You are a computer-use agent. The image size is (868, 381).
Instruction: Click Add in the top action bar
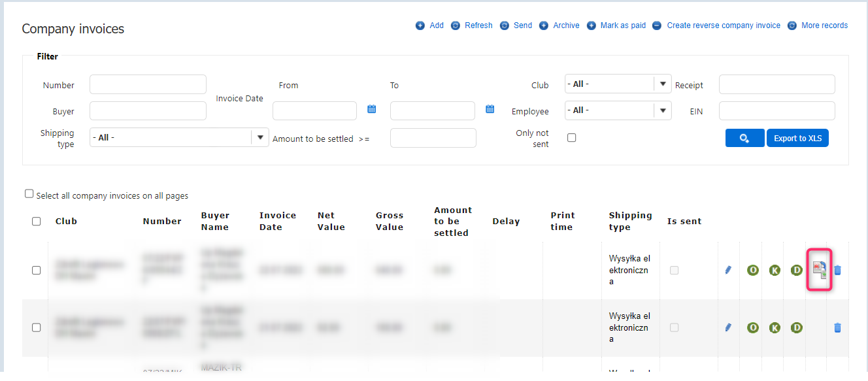pos(430,25)
